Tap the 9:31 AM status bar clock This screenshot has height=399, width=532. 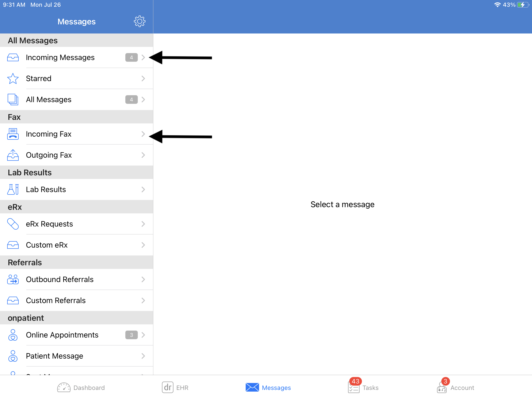click(x=14, y=5)
